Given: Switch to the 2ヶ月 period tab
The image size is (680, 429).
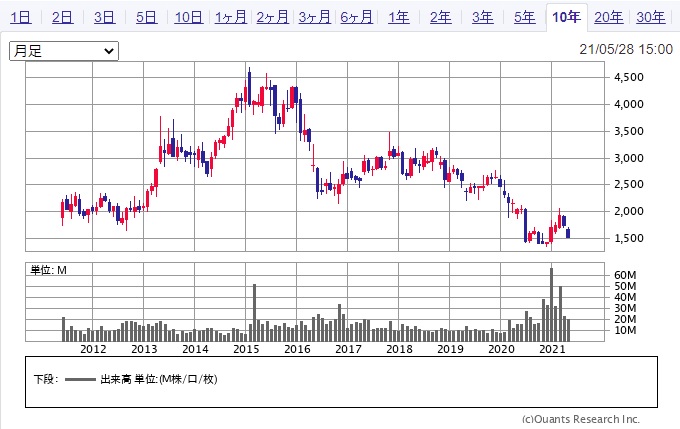Looking at the screenshot, I should 273,17.
